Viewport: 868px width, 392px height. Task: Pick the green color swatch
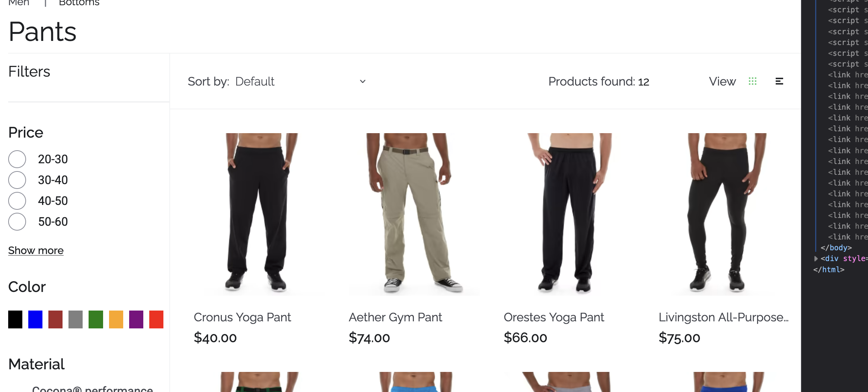point(96,319)
